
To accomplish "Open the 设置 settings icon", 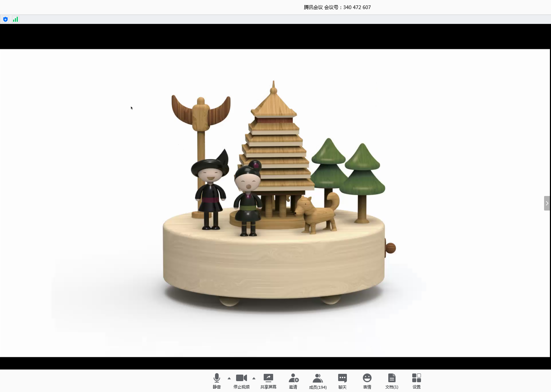I will click(x=417, y=381).
